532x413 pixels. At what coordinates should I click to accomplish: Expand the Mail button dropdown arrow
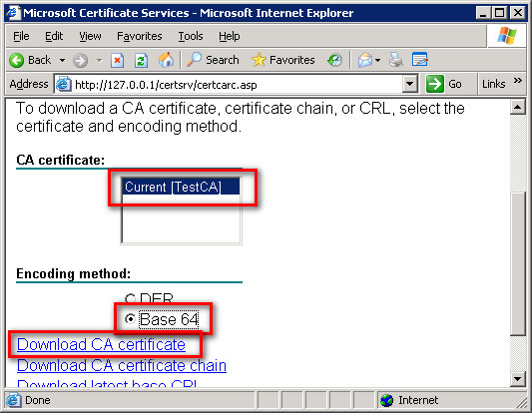click(377, 61)
